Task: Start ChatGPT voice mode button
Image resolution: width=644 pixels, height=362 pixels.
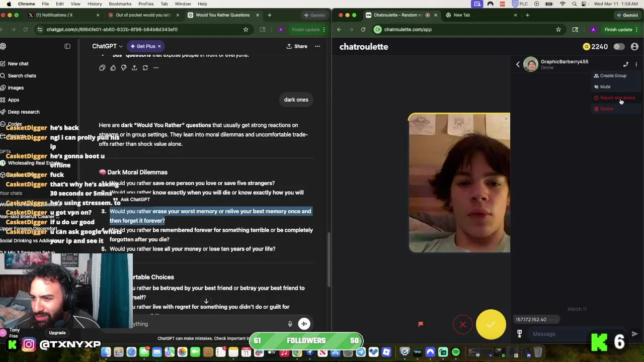Action: click(x=304, y=324)
